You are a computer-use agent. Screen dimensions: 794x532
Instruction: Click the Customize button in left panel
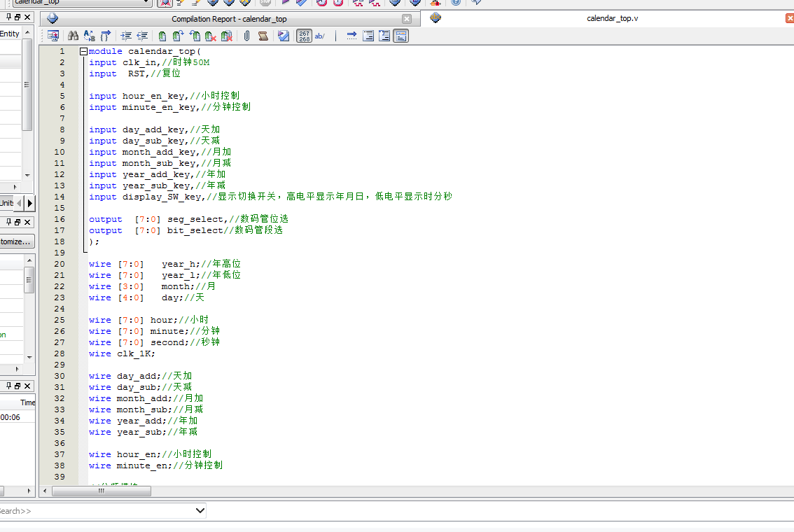click(x=16, y=241)
